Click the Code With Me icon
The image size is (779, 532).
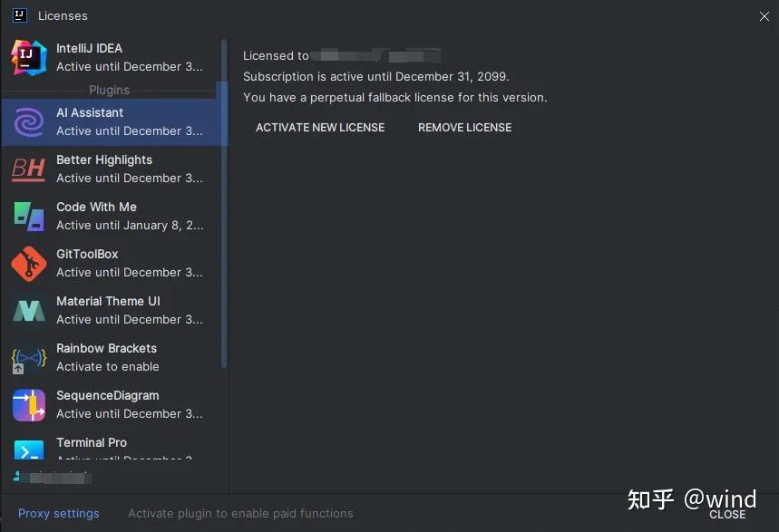pos(28,216)
